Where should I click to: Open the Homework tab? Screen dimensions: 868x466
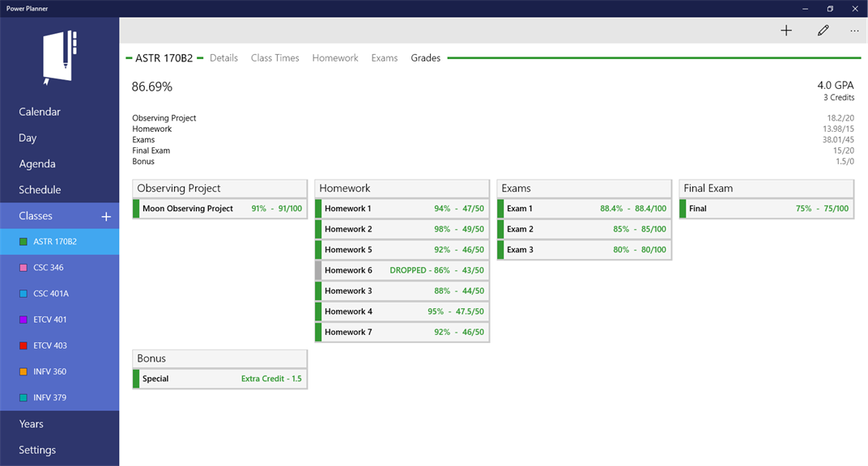335,57
